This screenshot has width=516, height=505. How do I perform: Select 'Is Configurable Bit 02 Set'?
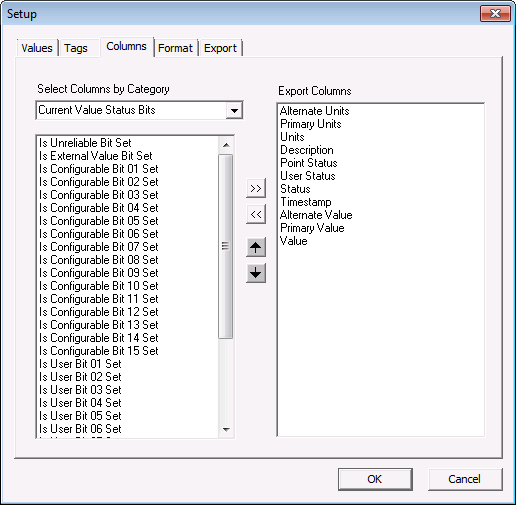(98, 182)
